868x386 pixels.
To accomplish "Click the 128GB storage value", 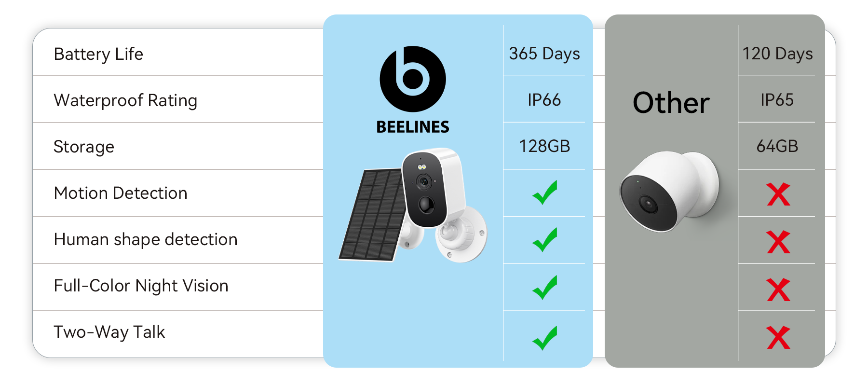I will click(x=544, y=146).
